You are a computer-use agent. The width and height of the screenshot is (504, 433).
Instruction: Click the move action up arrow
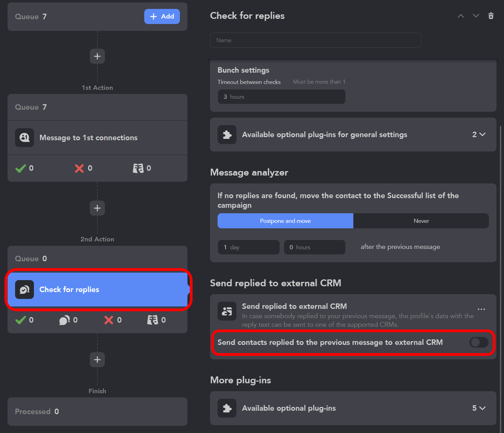[461, 16]
